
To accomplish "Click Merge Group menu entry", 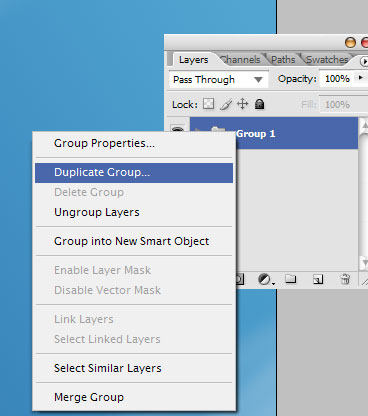I will 134,397.
